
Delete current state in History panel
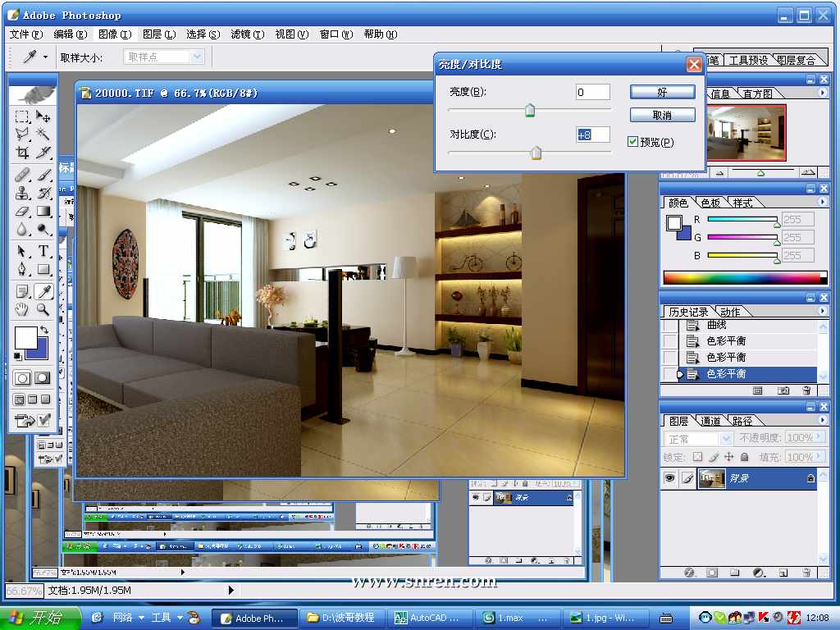click(807, 390)
